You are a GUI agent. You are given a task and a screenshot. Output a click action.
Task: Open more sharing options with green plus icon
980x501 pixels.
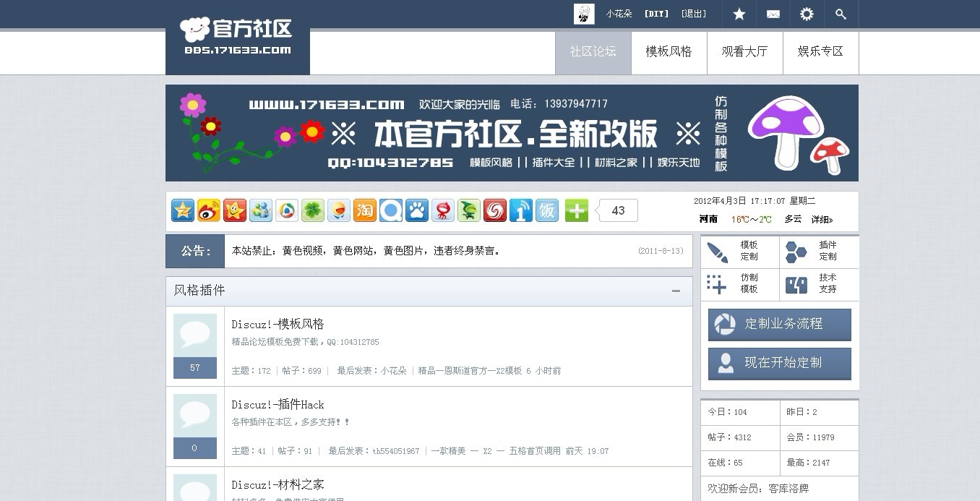(575, 210)
